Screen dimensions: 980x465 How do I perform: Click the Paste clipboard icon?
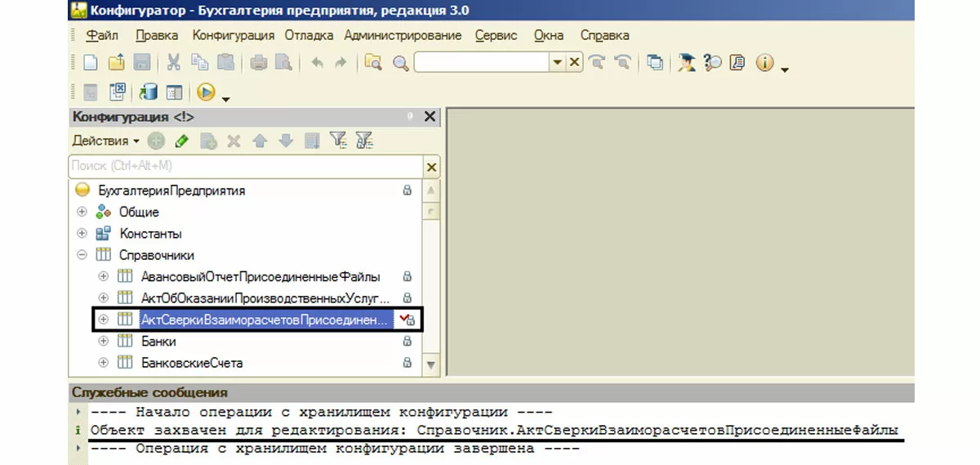225,62
